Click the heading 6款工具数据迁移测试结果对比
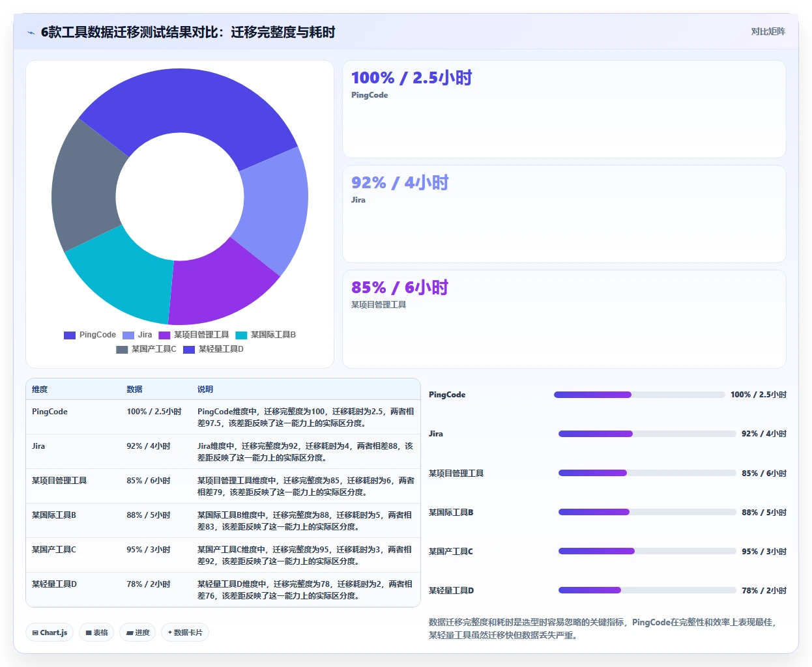Image resolution: width=812 pixels, height=667 pixels. 188,32
